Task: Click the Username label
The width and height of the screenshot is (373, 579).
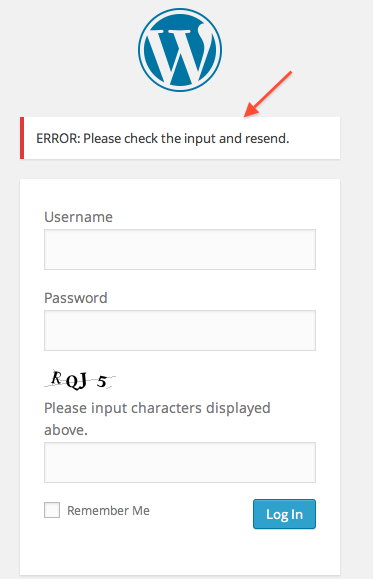Action: (78, 217)
